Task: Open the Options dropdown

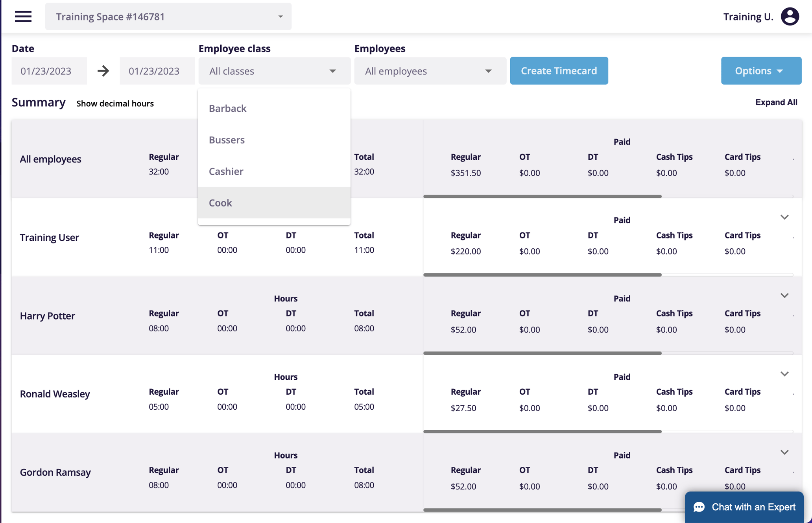Action: pyautogui.click(x=761, y=71)
